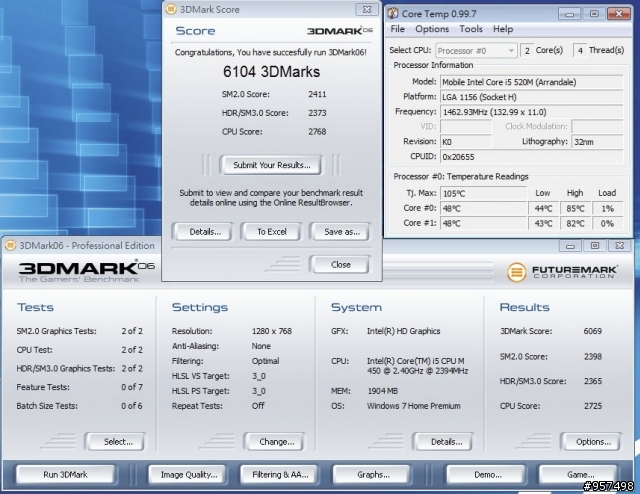Launch the Demo... button
Screen dimensions: 640x494
click(486, 474)
